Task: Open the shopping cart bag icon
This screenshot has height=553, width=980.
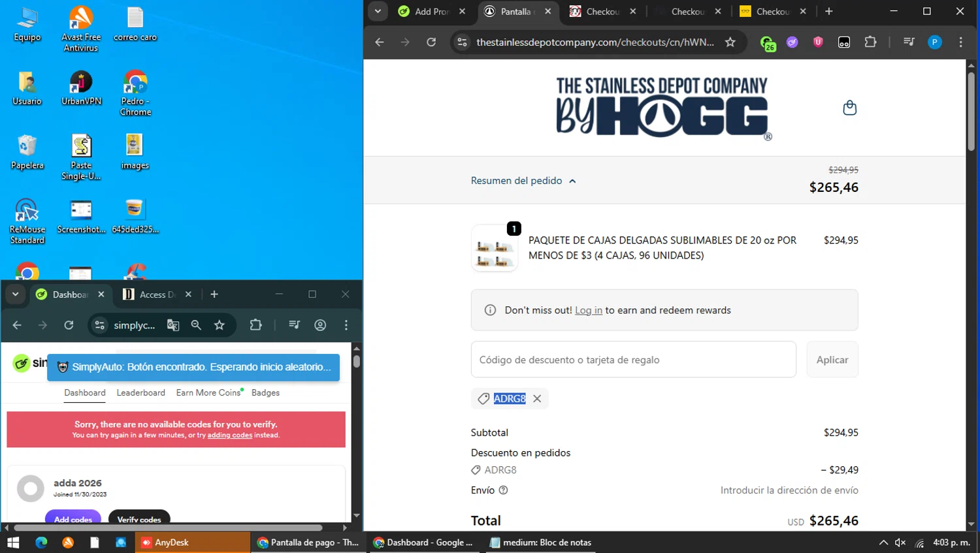Action: [x=849, y=108]
